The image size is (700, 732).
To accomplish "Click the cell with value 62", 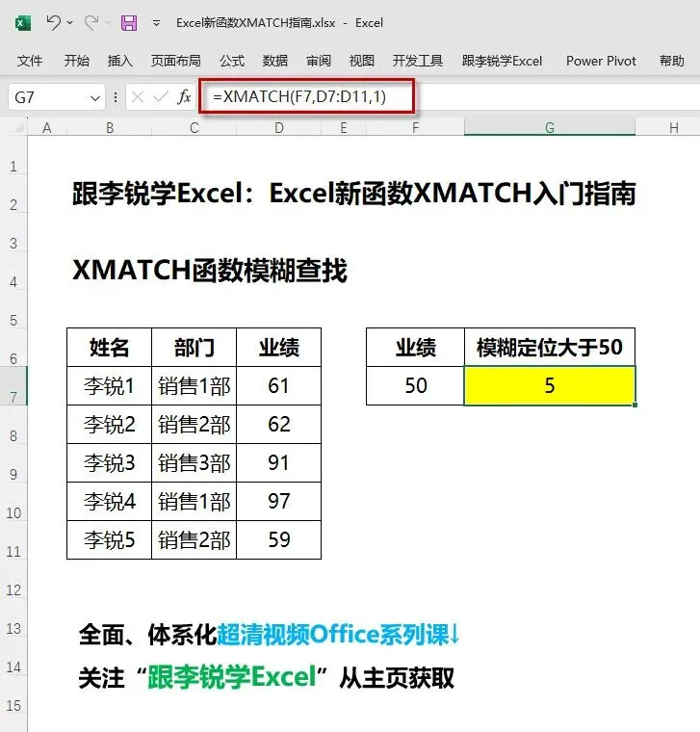I will (x=279, y=425).
